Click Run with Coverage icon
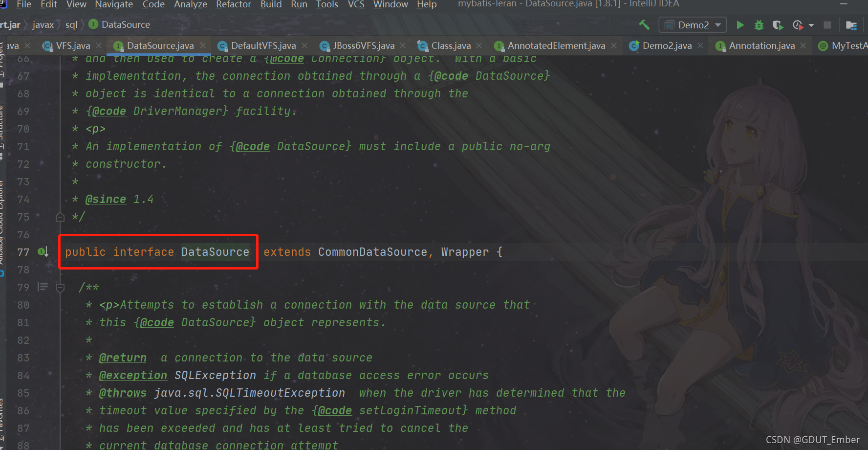 pos(778,25)
